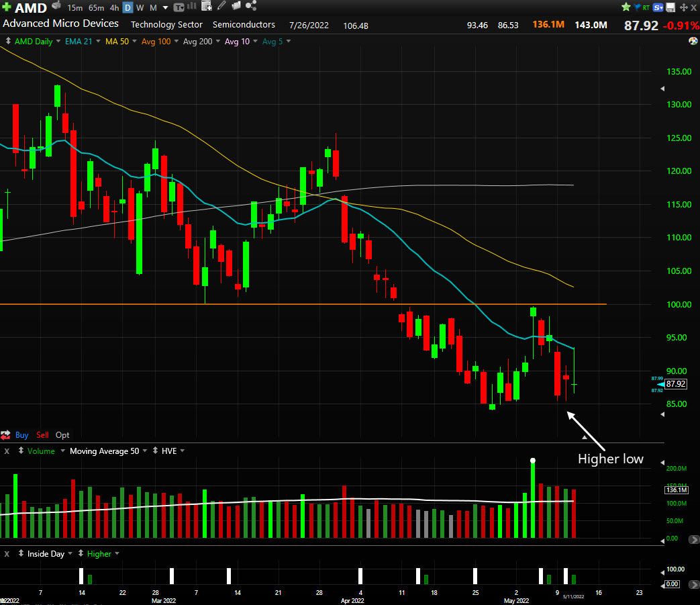Image resolution: width=700 pixels, height=605 pixels.
Task: Click the bottom price scale arrow near 85.00
Action: [662, 414]
